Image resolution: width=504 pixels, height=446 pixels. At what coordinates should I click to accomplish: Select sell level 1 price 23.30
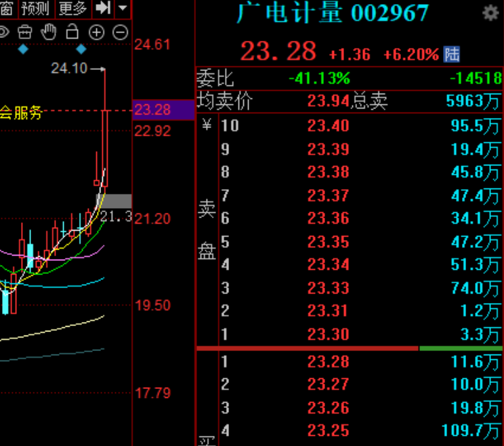[x=328, y=333]
